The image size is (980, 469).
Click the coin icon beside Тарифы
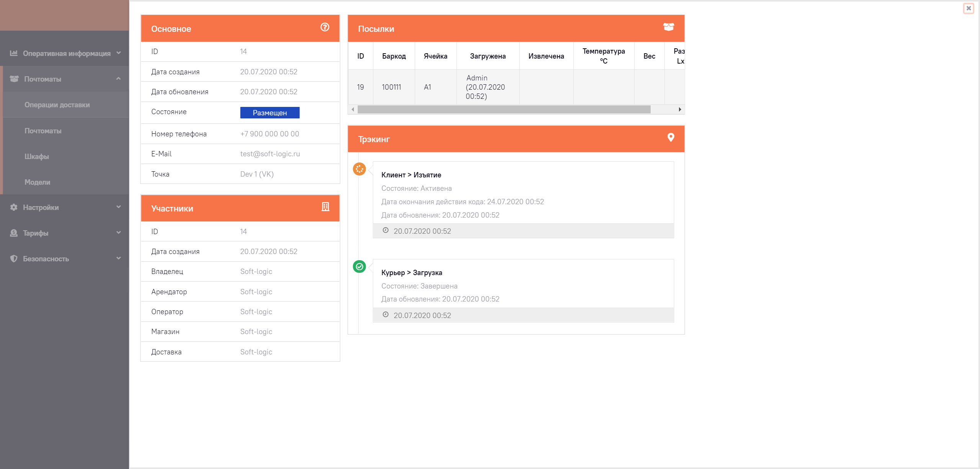click(14, 233)
